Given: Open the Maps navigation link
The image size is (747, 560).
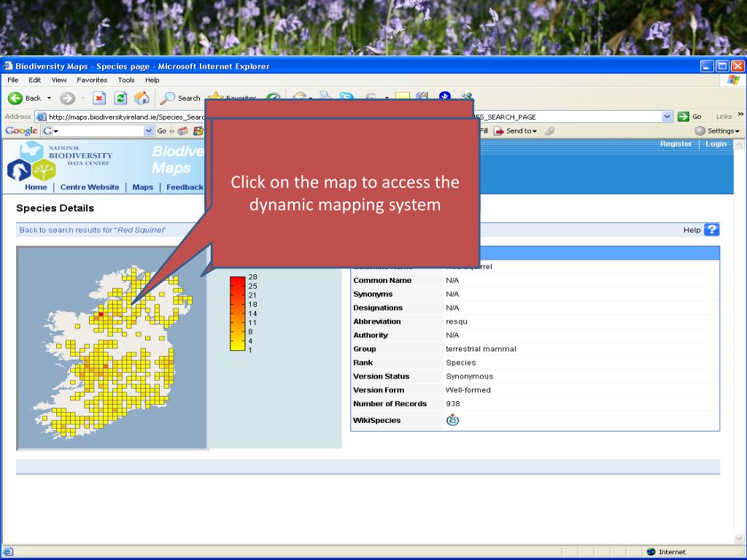Looking at the screenshot, I should (x=143, y=187).
